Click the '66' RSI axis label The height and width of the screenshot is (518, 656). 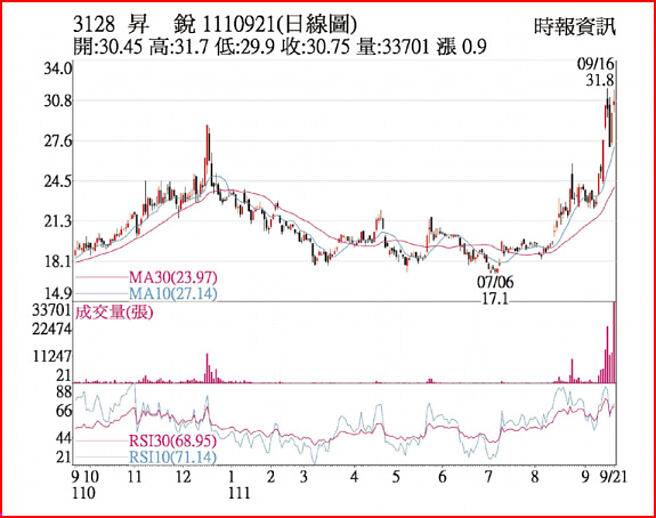click(x=64, y=411)
